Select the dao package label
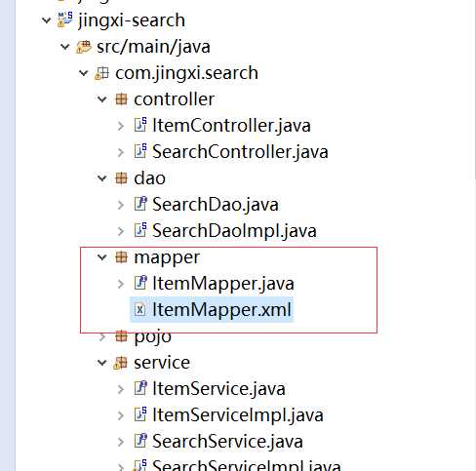This screenshot has width=476, height=471. (x=150, y=178)
